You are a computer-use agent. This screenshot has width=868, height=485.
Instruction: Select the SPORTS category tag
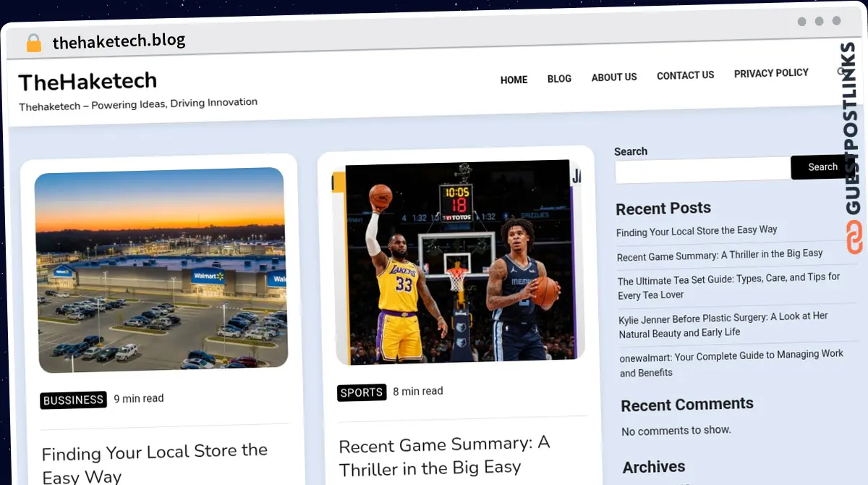point(362,392)
